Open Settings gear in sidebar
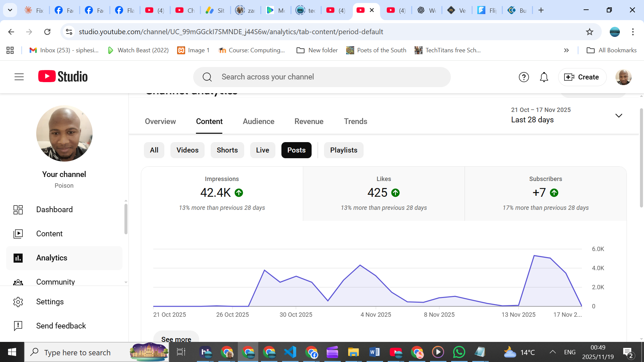This screenshot has width=644, height=362. pos(18,302)
